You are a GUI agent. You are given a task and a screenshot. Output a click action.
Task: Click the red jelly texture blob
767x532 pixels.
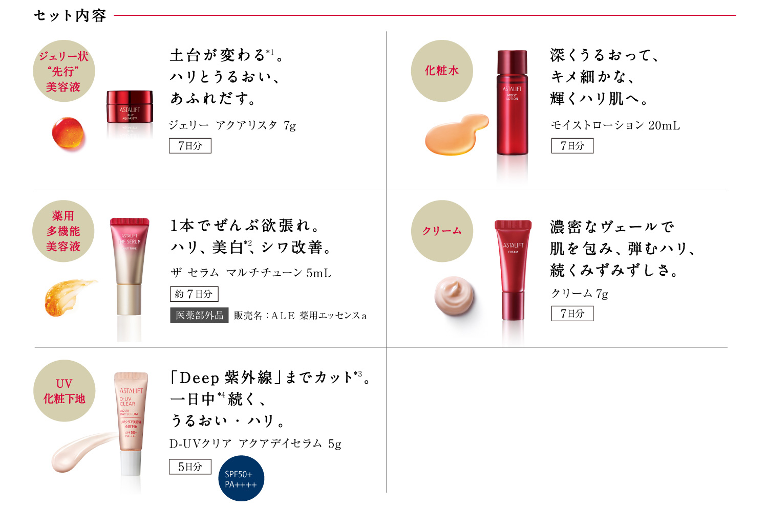click(x=68, y=134)
